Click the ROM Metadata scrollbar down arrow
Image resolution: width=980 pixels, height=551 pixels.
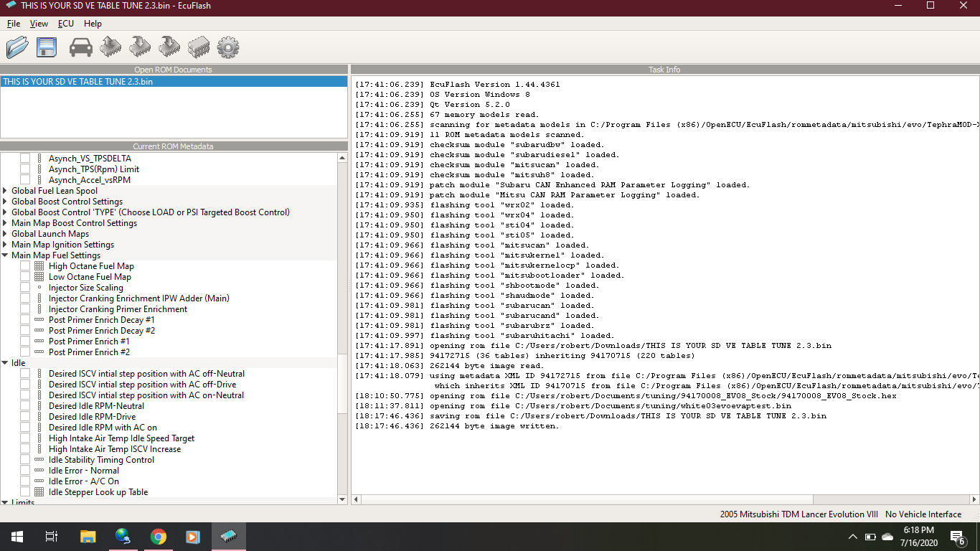[342, 499]
